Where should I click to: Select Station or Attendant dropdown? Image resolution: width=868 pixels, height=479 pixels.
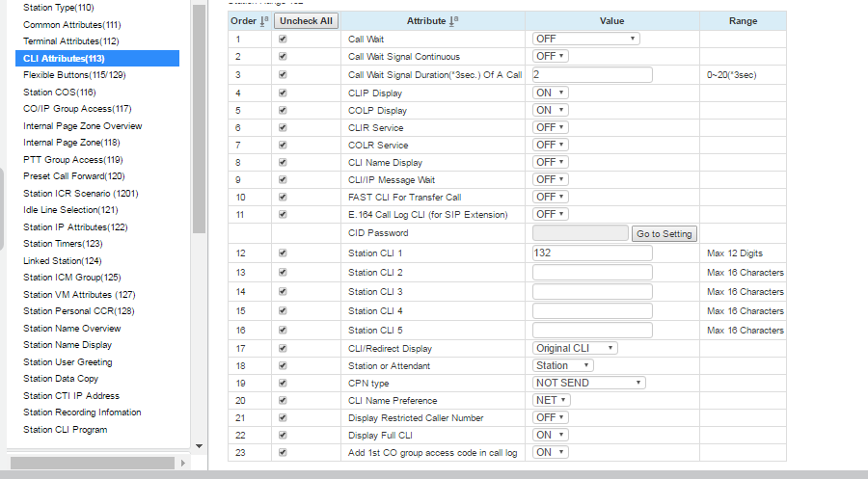tap(562, 365)
